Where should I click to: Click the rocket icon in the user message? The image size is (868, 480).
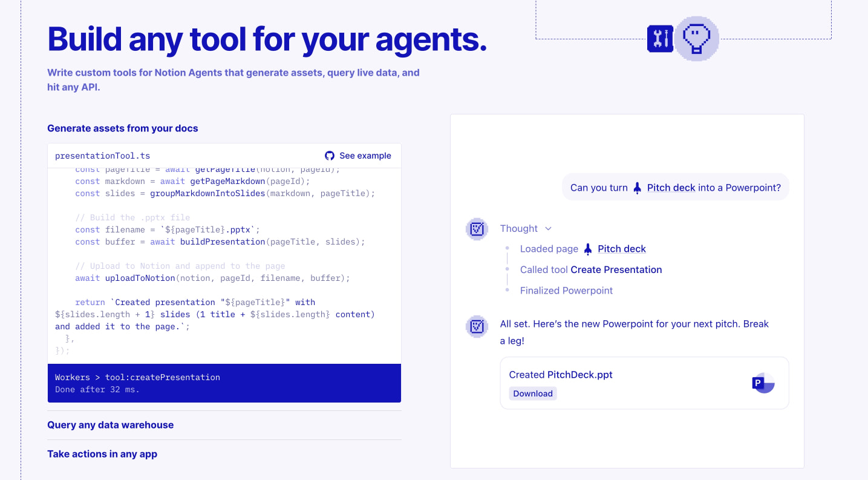637,188
